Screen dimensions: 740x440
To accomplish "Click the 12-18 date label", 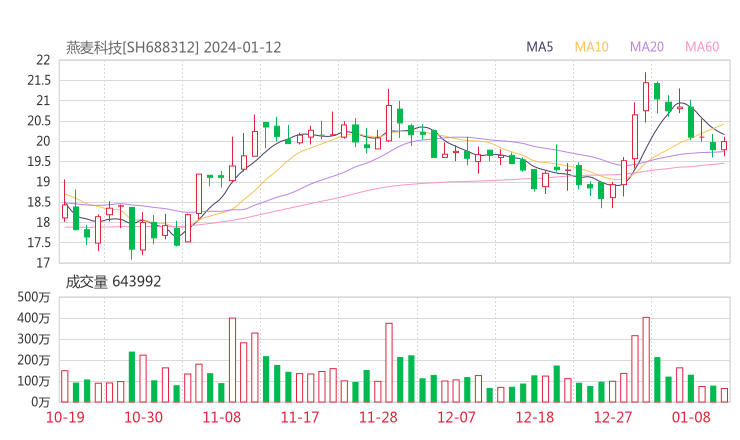I will point(535,417).
